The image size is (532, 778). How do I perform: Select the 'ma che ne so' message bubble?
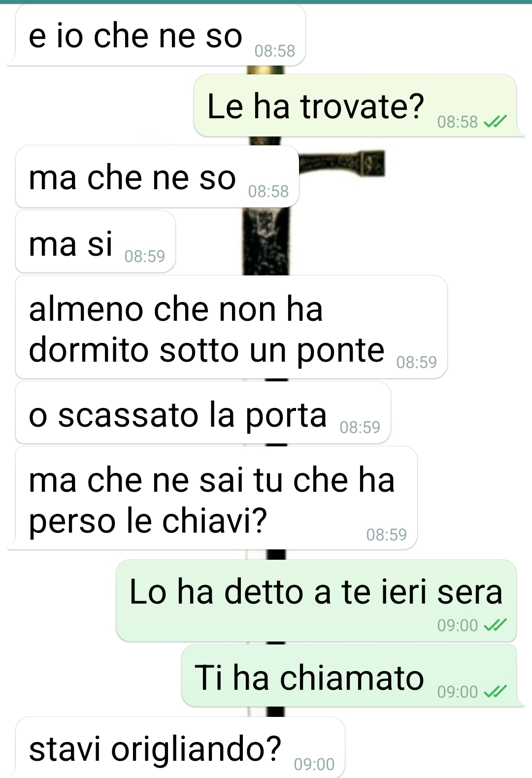coord(157,176)
